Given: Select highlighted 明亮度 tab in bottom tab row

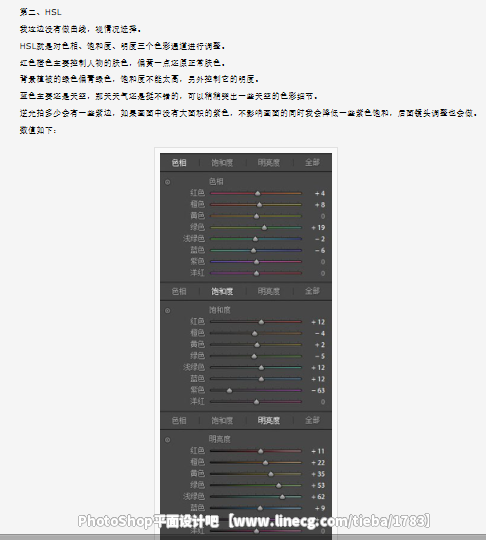Looking at the screenshot, I should [x=269, y=420].
